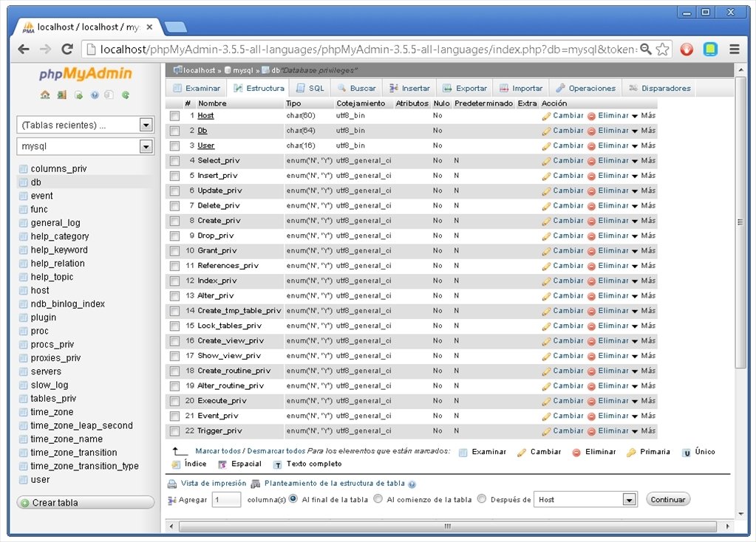Check the box for User column

(x=174, y=145)
